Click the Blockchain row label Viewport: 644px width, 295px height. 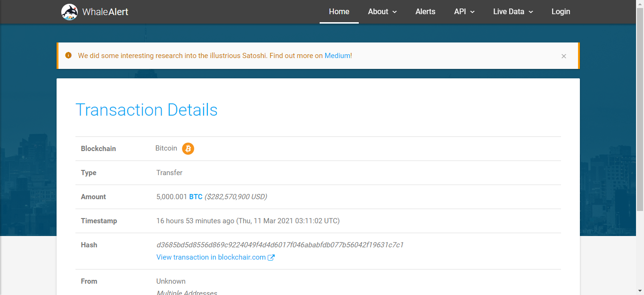(99, 149)
